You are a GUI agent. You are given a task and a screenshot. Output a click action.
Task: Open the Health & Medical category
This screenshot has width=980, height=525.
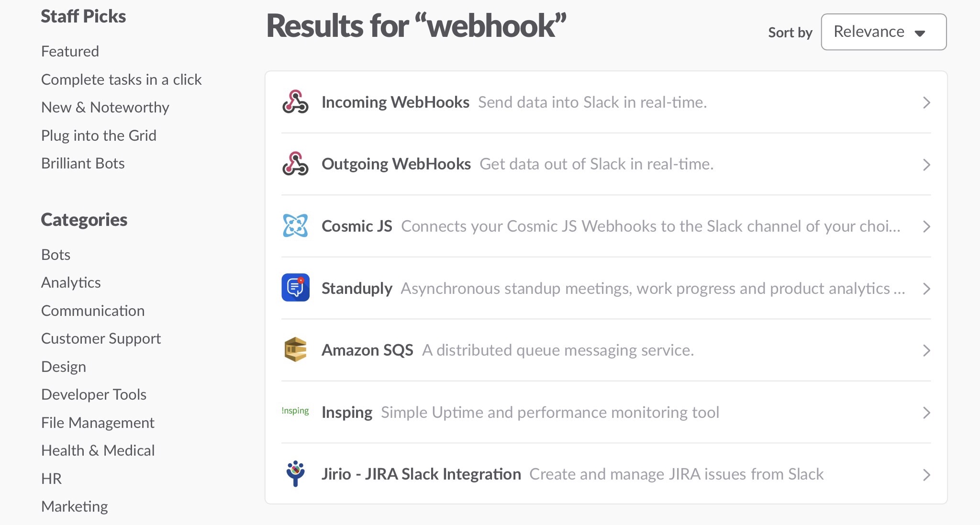pos(98,450)
